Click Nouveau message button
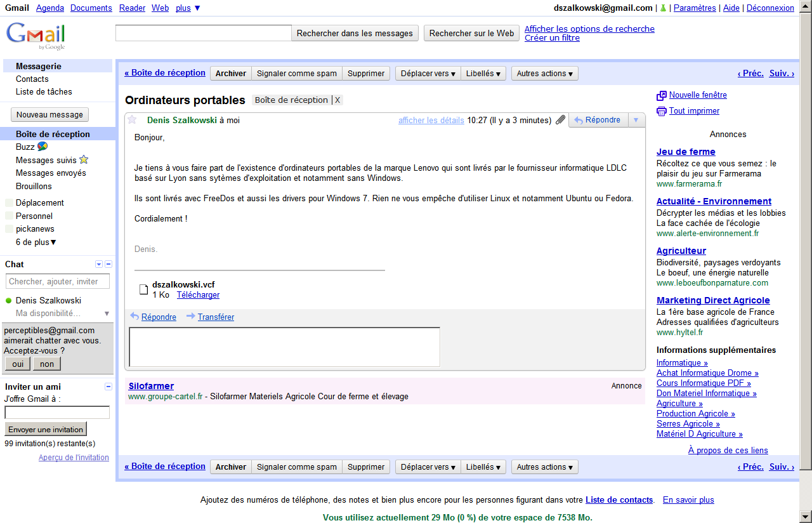 pyautogui.click(x=50, y=115)
